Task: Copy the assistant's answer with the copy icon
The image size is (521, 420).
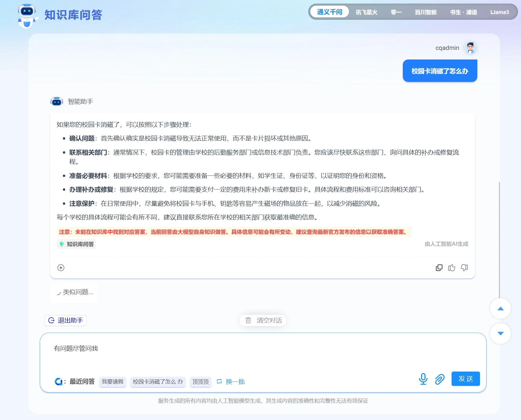Action: tap(439, 268)
